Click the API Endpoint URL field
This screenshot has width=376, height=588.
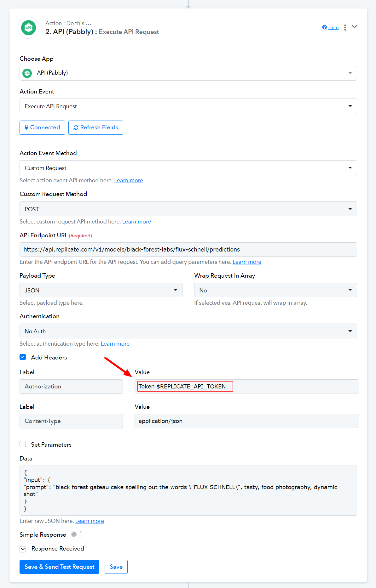click(188, 250)
